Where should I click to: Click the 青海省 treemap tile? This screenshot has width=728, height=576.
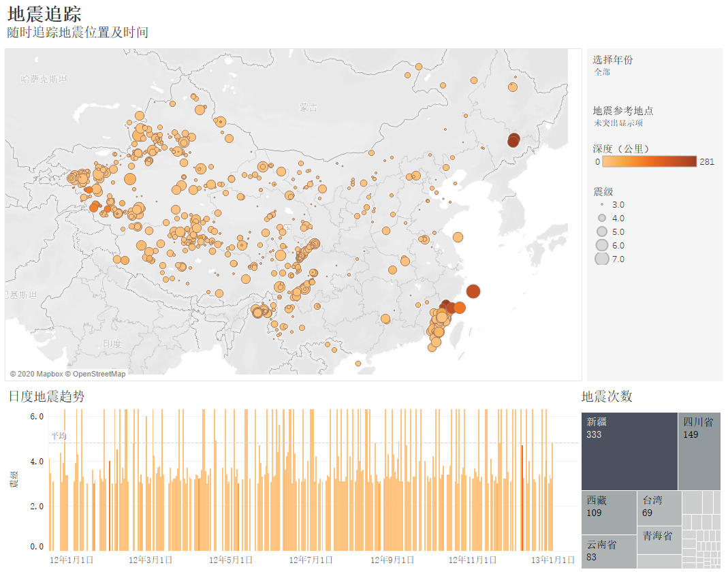[x=659, y=541]
